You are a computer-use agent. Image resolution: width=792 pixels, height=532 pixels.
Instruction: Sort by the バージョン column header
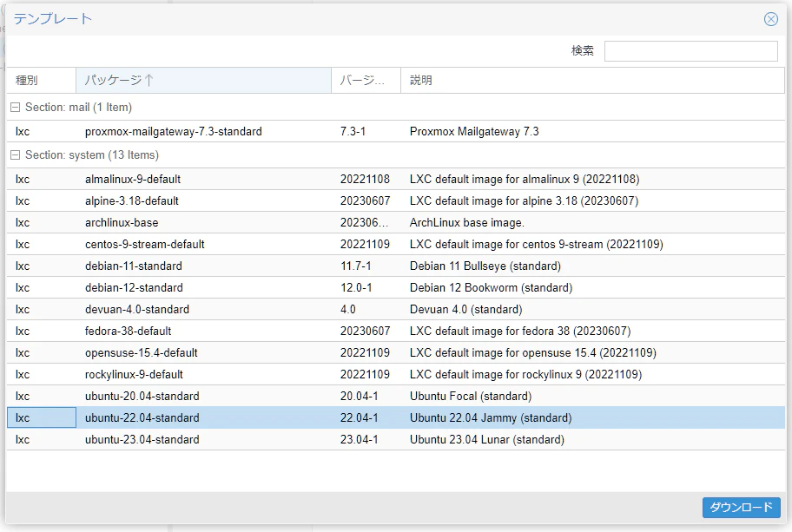click(366, 80)
